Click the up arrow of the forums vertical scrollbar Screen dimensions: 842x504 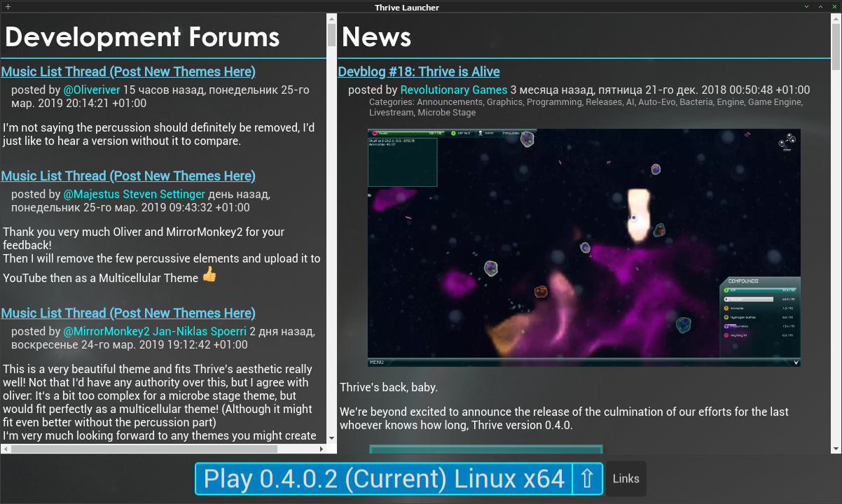point(331,19)
